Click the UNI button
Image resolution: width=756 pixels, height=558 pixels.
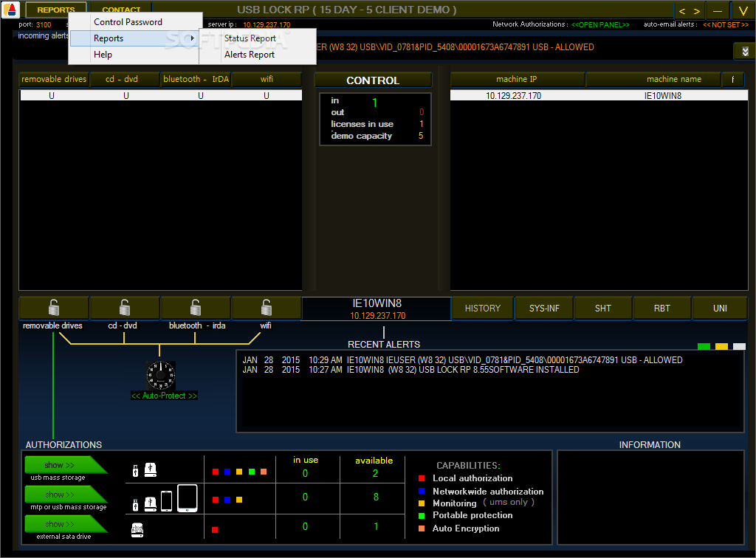pos(720,309)
